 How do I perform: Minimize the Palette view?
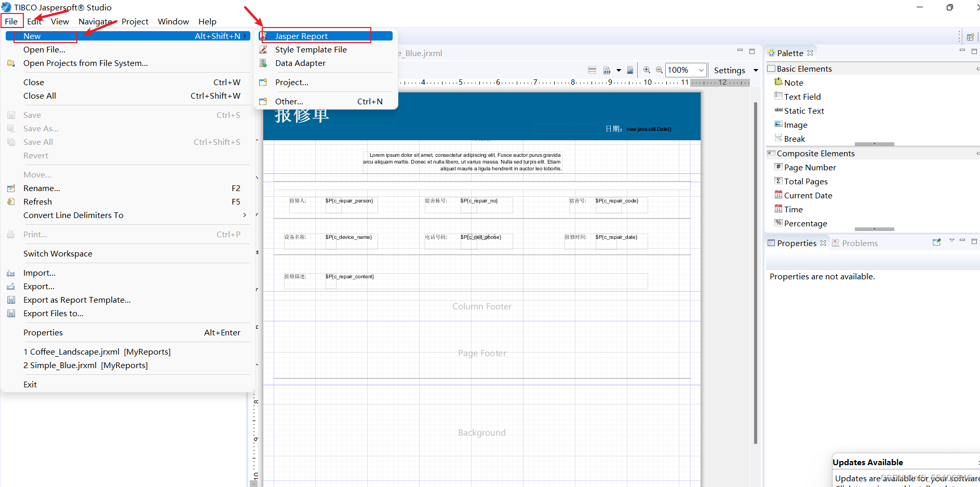(962, 51)
